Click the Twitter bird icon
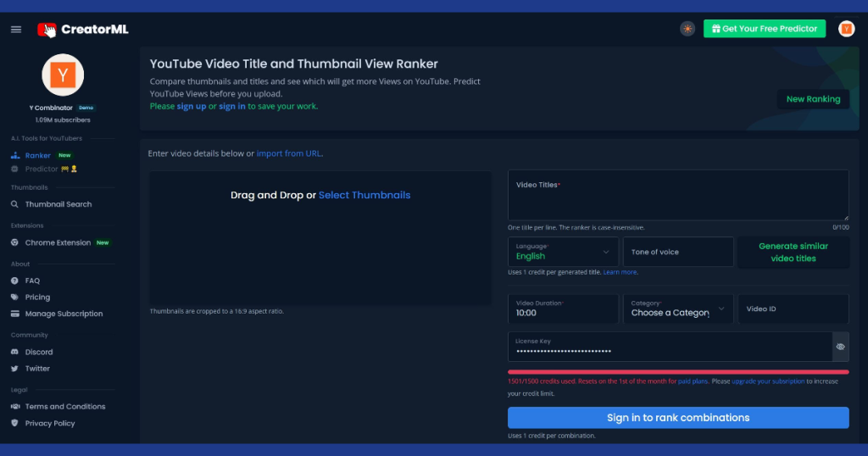Viewport: 868px width, 456px height. 15,369
